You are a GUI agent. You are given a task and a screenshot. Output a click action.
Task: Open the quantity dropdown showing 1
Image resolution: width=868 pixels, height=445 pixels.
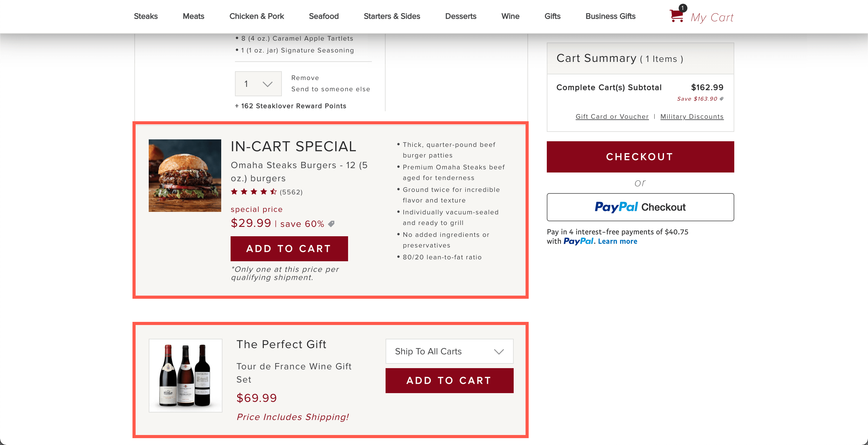(x=258, y=84)
